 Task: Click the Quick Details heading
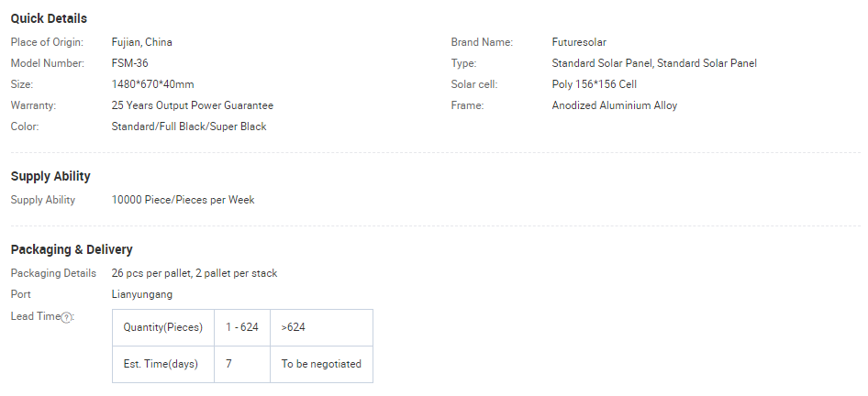click(49, 19)
